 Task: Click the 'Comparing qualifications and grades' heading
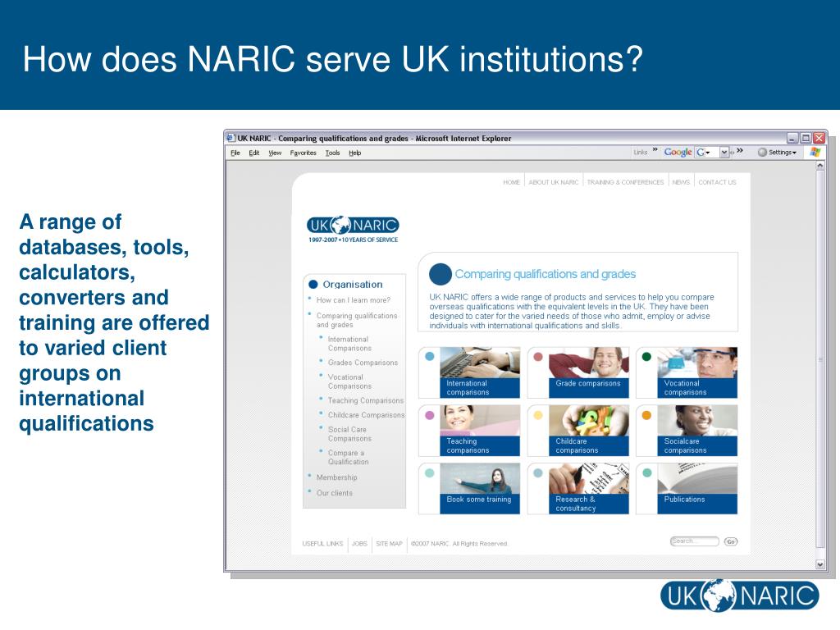546,274
